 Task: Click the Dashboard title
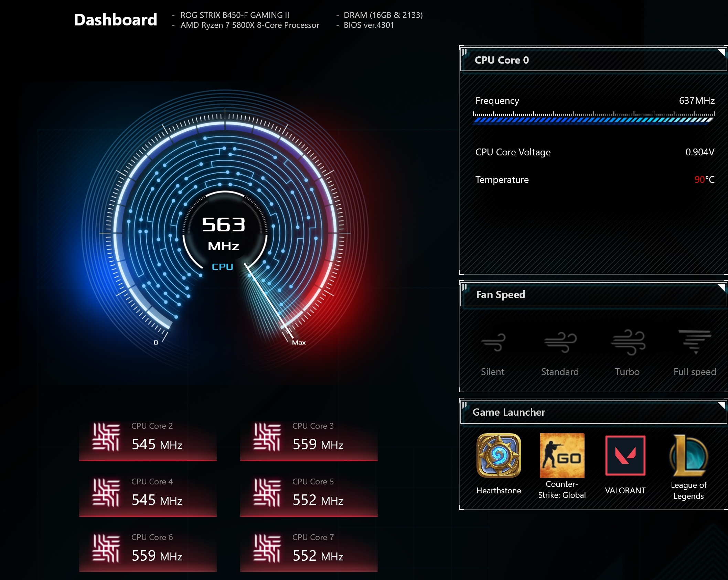[115, 20]
